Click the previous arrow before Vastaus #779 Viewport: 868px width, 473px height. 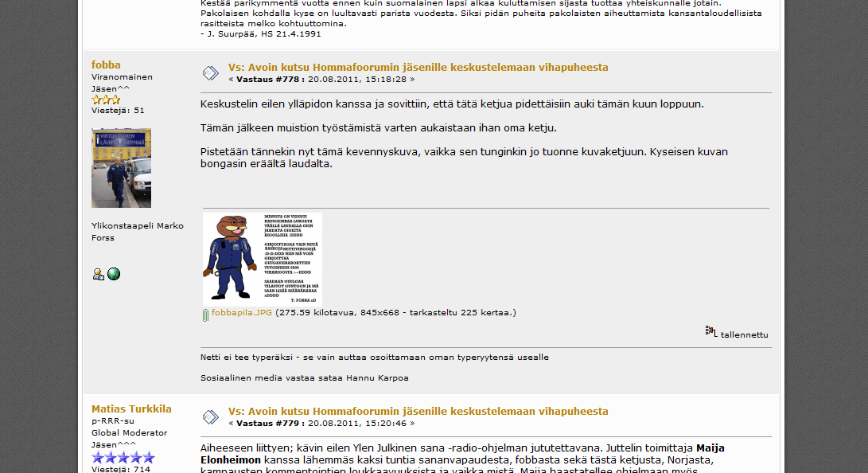tap(232, 424)
